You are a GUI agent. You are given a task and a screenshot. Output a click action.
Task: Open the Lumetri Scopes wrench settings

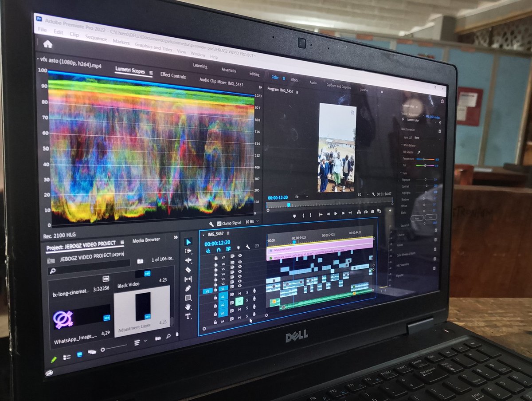click(212, 224)
